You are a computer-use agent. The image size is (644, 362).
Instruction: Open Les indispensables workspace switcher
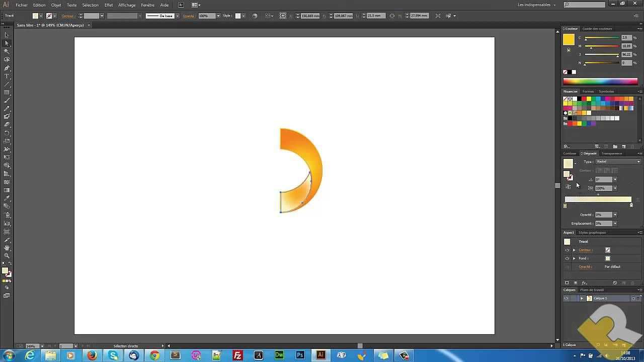[x=536, y=5]
